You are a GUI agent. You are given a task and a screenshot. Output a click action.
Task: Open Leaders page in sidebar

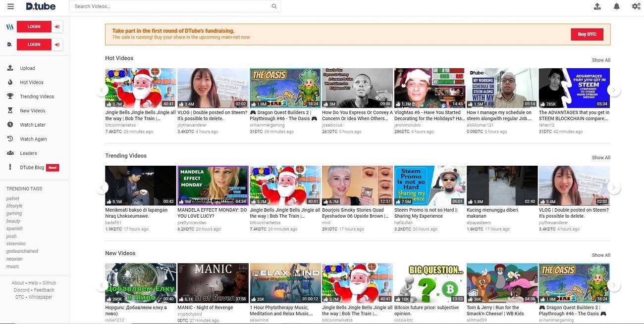click(28, 153)
